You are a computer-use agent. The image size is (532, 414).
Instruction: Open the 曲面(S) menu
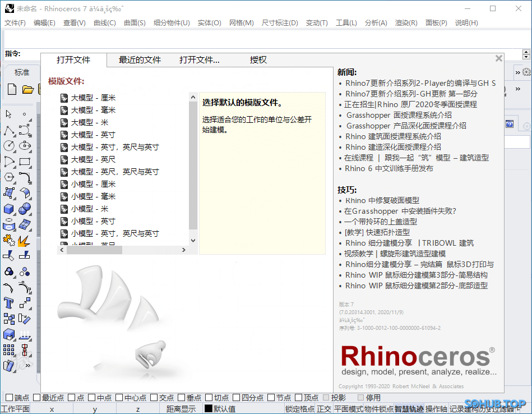pos(135,23)
